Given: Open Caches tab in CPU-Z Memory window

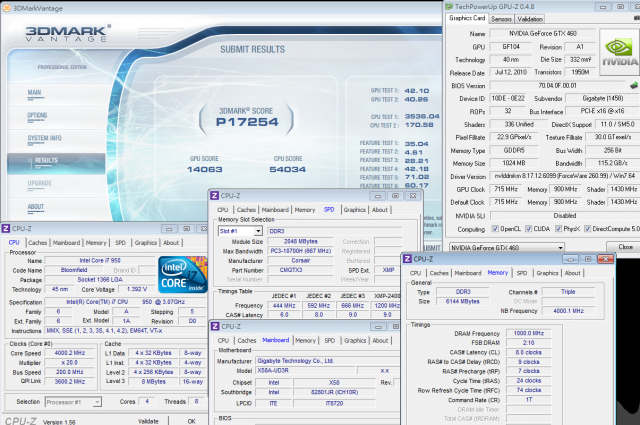Looking at the screenshot, I should (x=439, y=273).
